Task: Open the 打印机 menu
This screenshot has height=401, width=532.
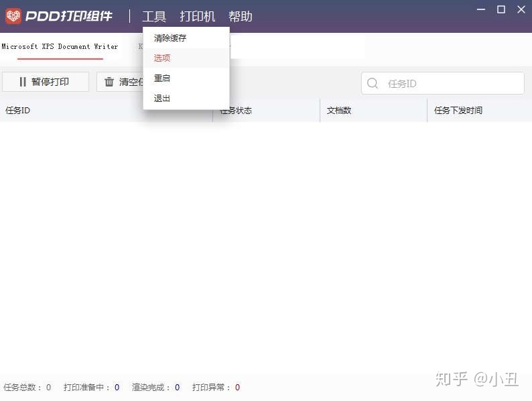Action: (197, 16)
